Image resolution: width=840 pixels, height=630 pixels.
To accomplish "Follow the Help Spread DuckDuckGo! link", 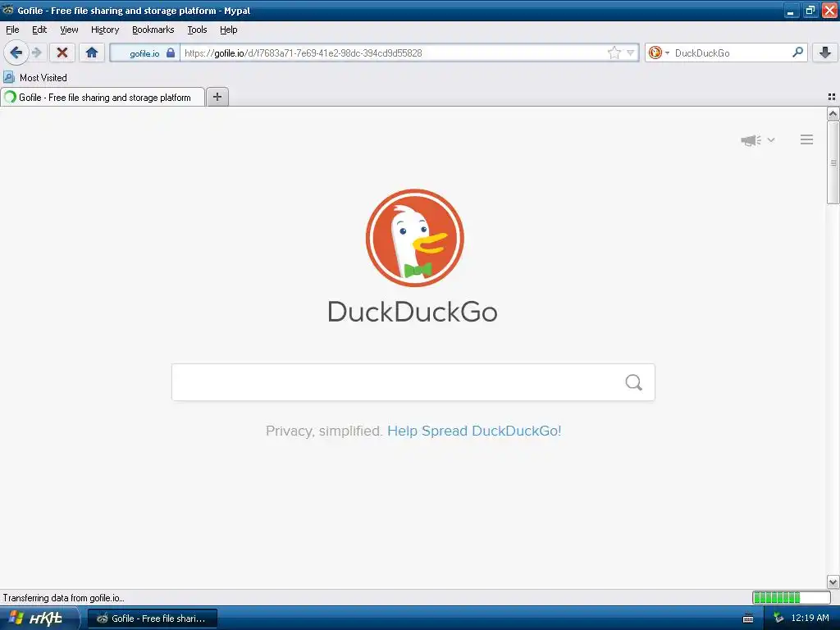I will click(474, 431).
